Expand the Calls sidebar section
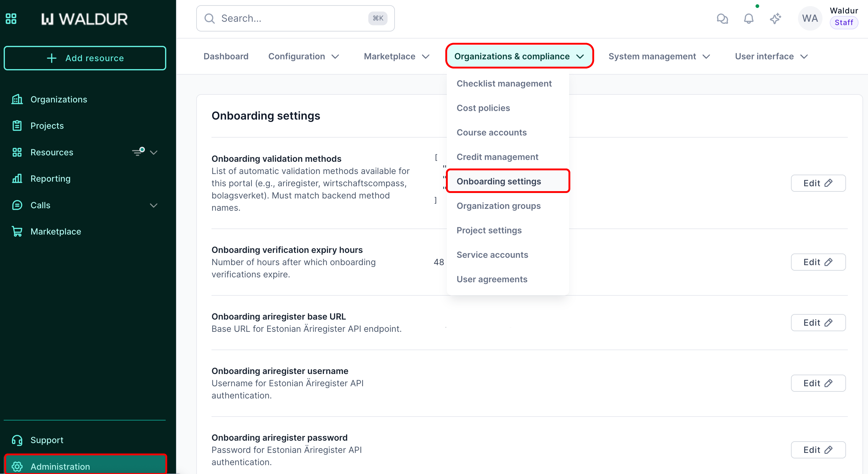 (x=154, y=205)
